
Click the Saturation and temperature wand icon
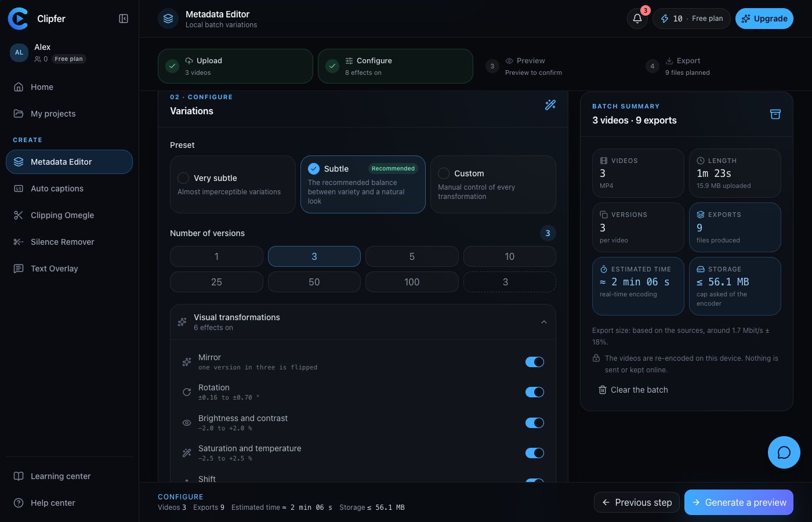click(x=187, y=453)
